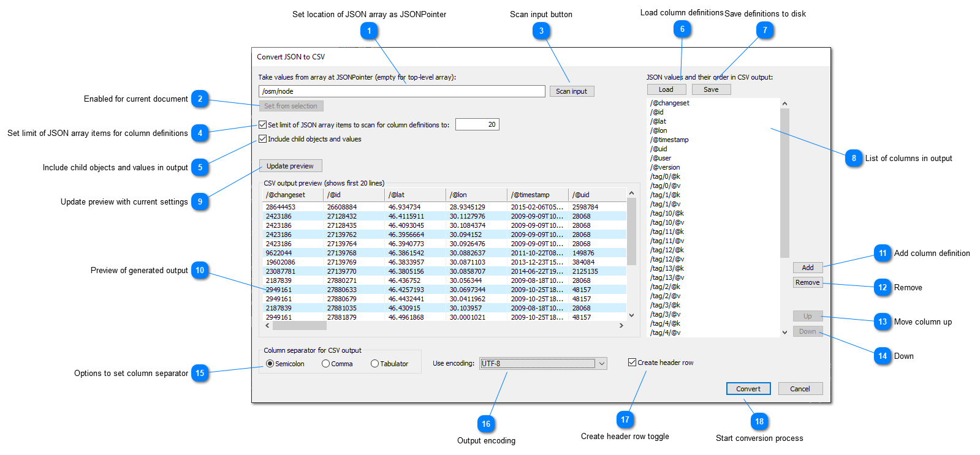Save column definitions with the Save button

coord(711,89)
